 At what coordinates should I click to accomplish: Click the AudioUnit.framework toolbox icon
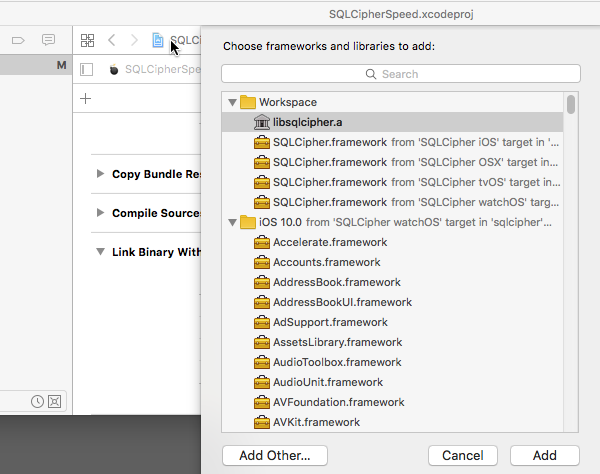262,382
